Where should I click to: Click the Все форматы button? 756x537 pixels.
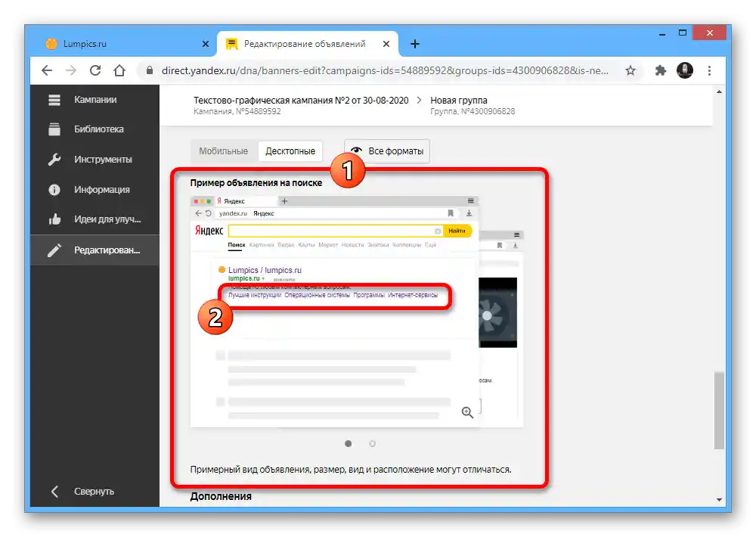pyautogui.click(x=386, y=151)
